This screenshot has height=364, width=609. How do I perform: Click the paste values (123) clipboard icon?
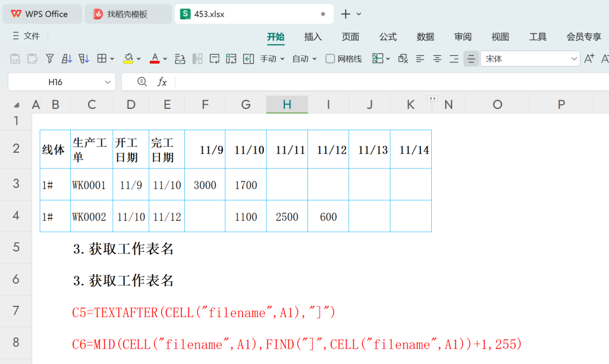15,59
